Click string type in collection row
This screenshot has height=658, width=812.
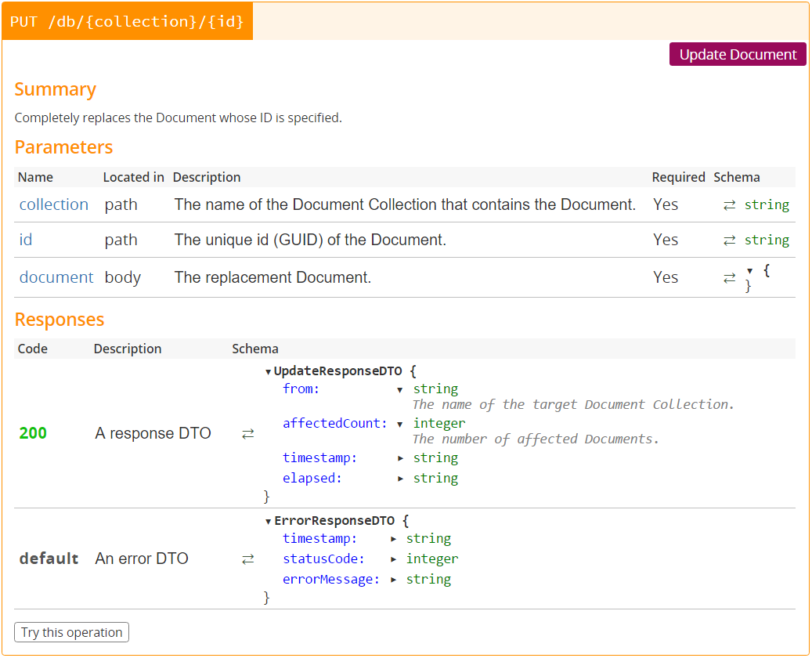pyautogui.click(x=767, y=204)
